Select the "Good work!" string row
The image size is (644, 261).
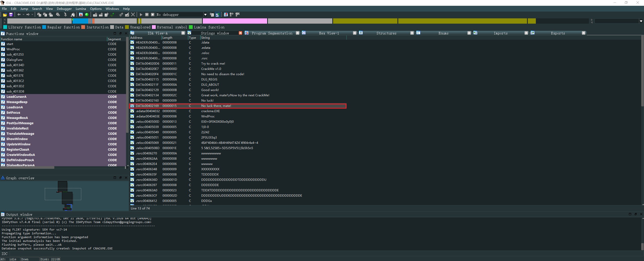pos(210,90)
